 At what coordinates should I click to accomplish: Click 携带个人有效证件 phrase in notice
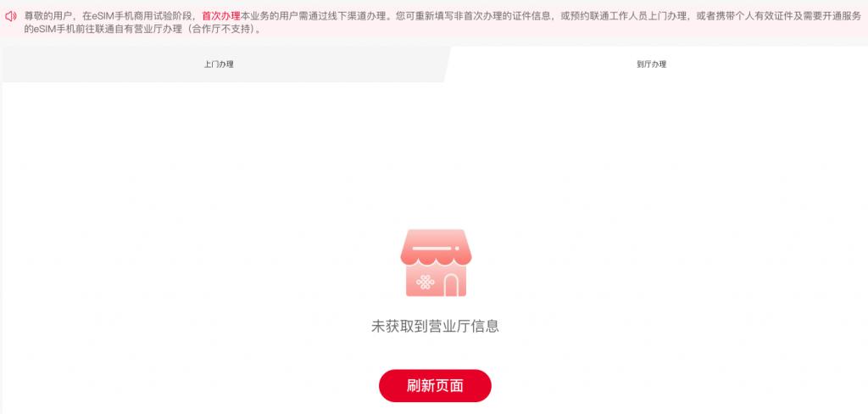point(755,17)
